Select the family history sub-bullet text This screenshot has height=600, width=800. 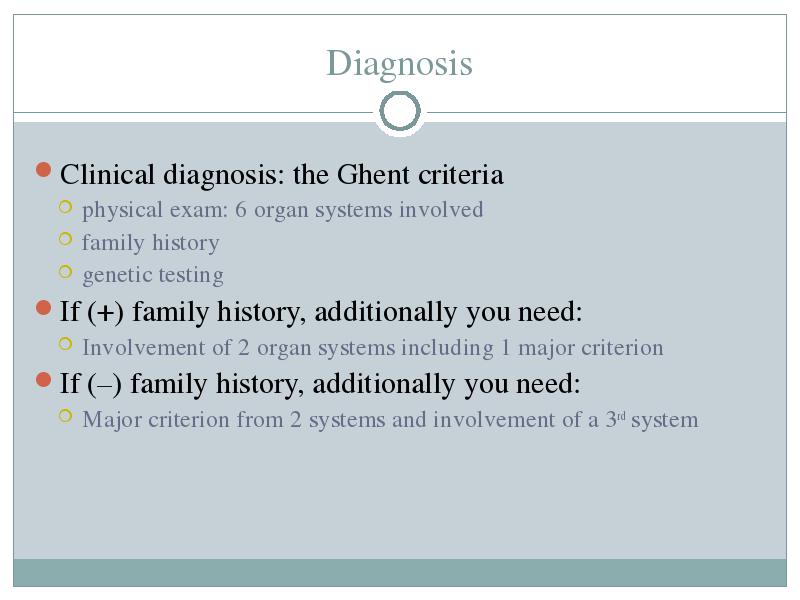pos(151,243)
